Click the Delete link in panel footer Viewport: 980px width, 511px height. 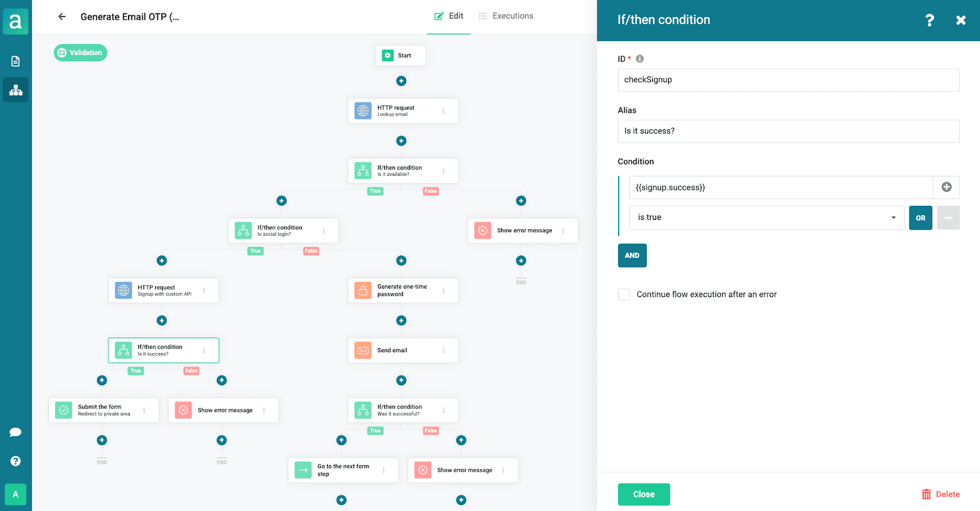[x=941, y=494]
